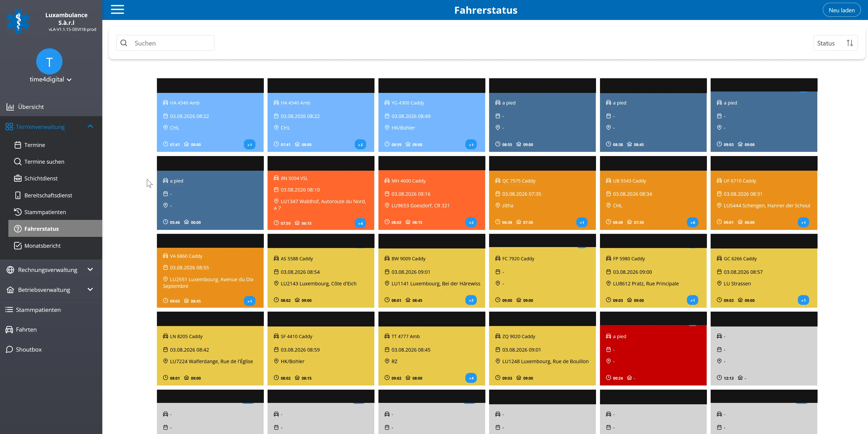
Task: Expand the Rechnungsverwaltung chevron
Action: tap(90, 269)
